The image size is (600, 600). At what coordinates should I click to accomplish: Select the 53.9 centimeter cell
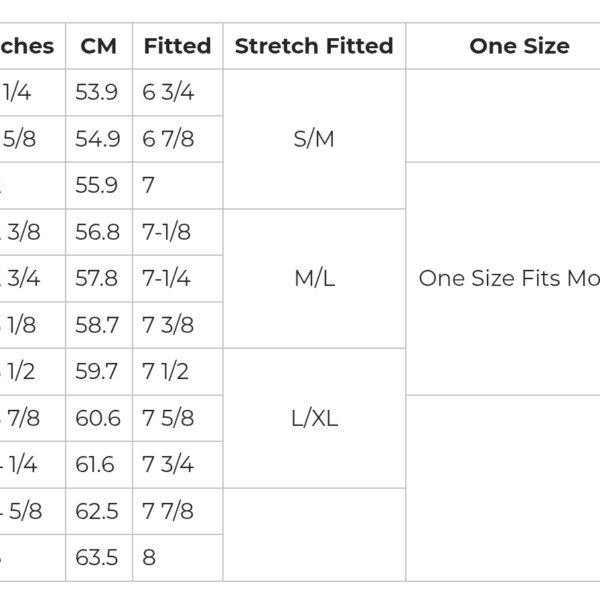pyautogui.click(x=97, y=93)
